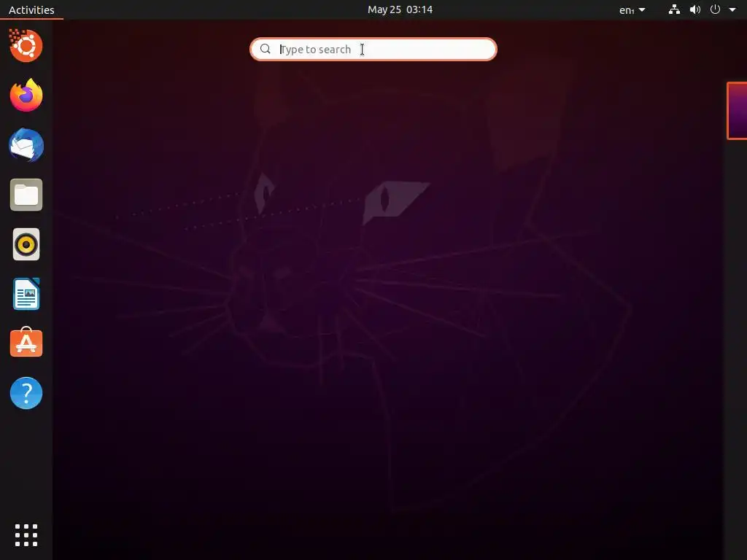Click the Type to search field

(373, 49)
